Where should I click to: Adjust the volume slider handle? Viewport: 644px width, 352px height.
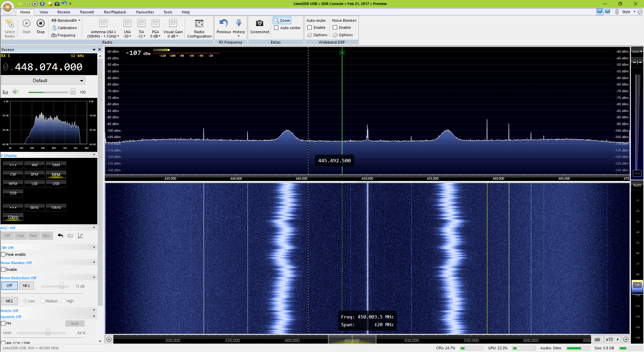(x=73, y=92)
